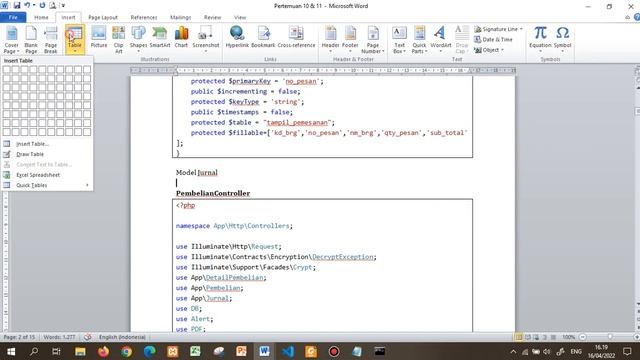Open Windows Start menu
640x360 pixels.
(11, 351)
